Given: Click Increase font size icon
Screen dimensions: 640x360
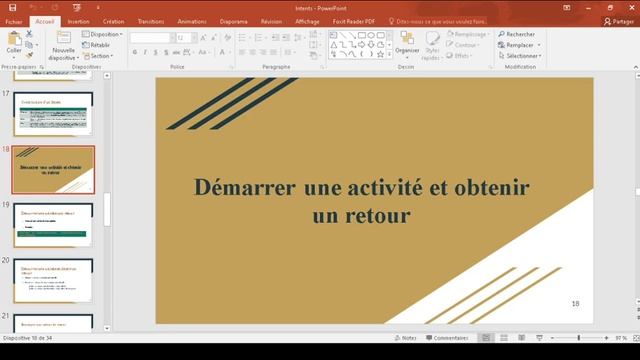Looking at the screenshot, I should [203, 38].
